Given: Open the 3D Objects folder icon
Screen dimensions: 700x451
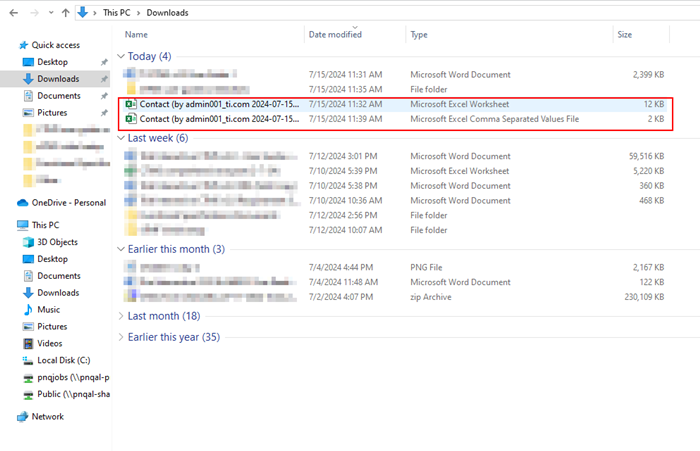Looking at the screenshot, I should pos(27,242).
